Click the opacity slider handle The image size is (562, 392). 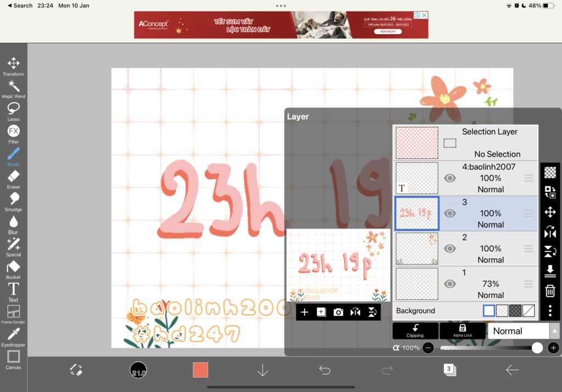pyautogui.click(x=537, y=348)
